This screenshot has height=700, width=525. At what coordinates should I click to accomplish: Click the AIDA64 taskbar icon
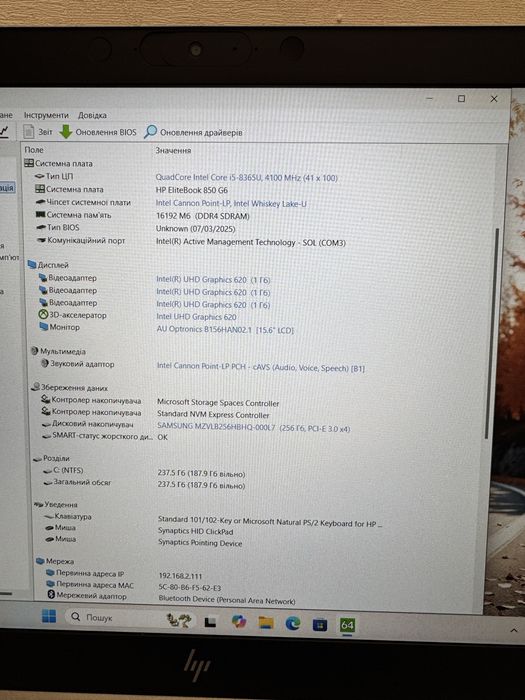[x=347, y=625]
